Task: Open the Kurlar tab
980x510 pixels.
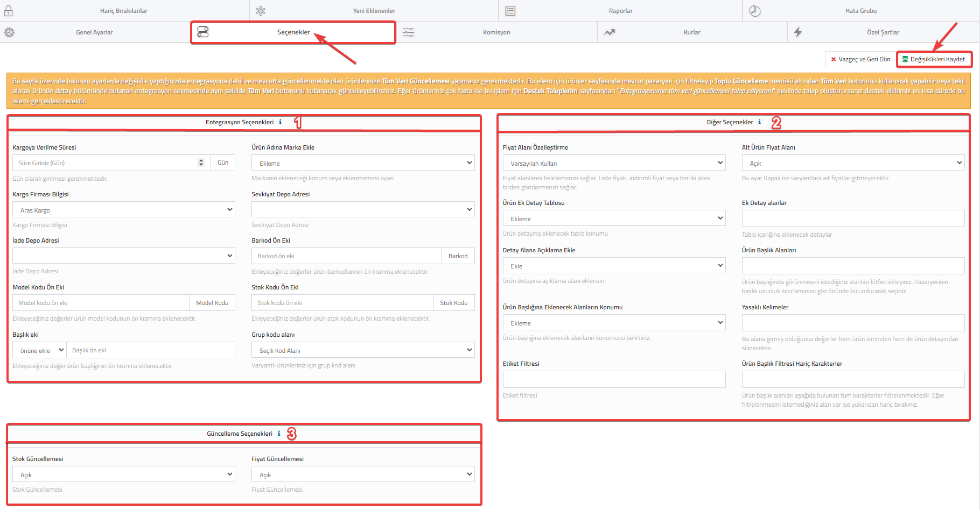Action: [x=692, y=32]
